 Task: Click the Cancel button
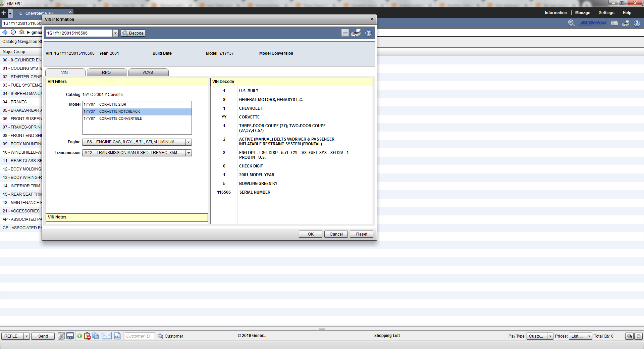pos(336,234)
